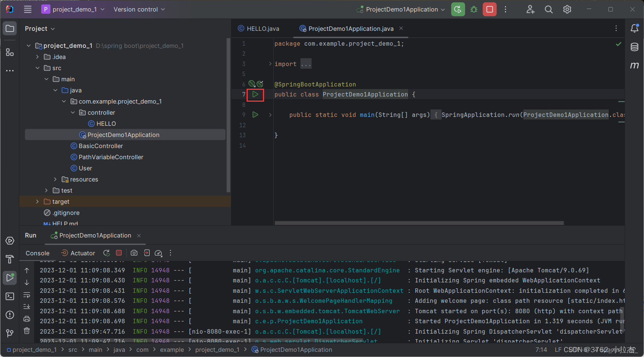Open the Notifications bell panel
Image resolution: width=644 pixels, height=357 pixels.
(x=635, y=28)
